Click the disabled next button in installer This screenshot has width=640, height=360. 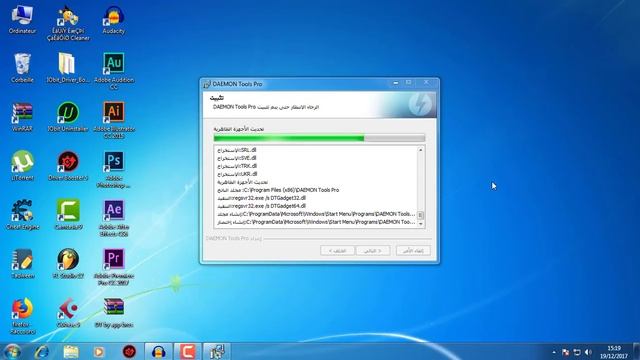tap(373, 251)
